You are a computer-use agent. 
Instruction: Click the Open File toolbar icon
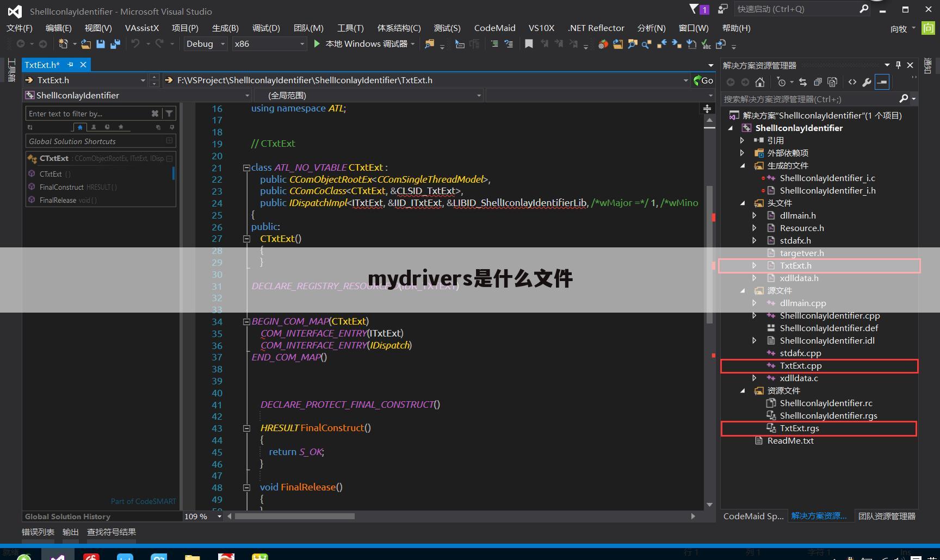[86, 44]
